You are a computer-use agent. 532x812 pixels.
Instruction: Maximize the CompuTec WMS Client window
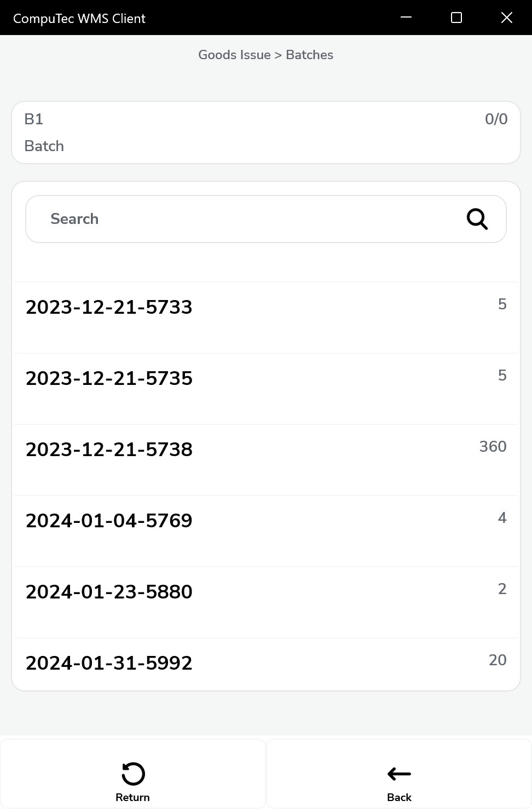click(456, 18)
